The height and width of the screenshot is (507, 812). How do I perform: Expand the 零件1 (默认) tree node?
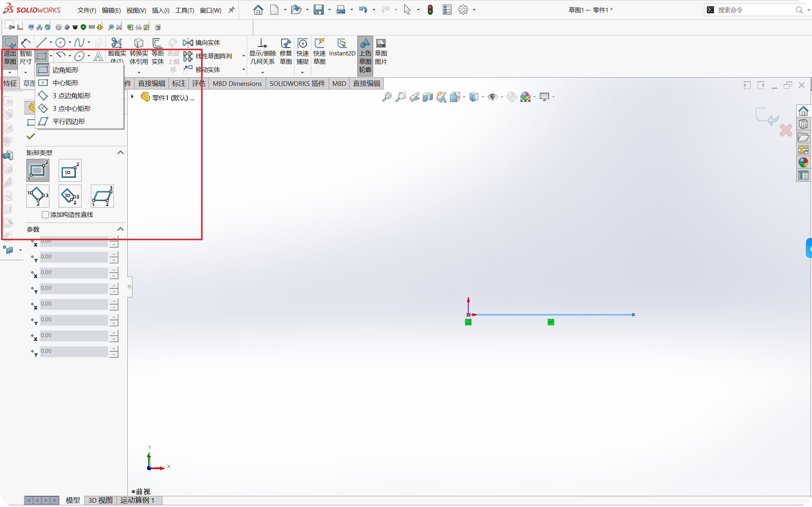coord(132,97)
